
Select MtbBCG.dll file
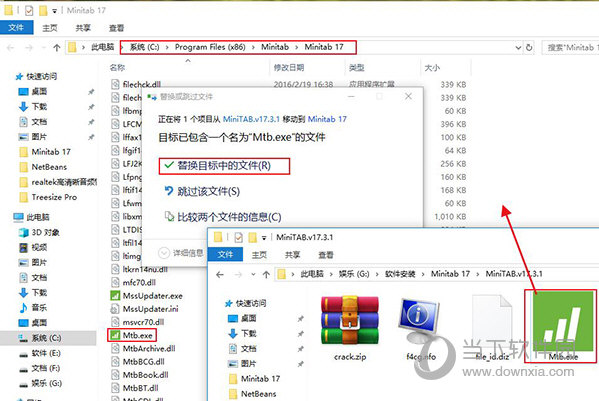pos(138,361)
